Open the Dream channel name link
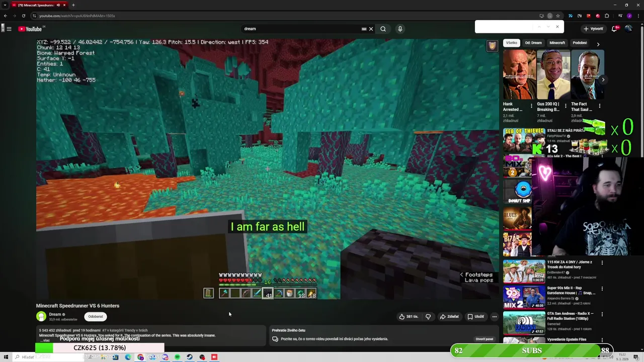 point(55,314)
